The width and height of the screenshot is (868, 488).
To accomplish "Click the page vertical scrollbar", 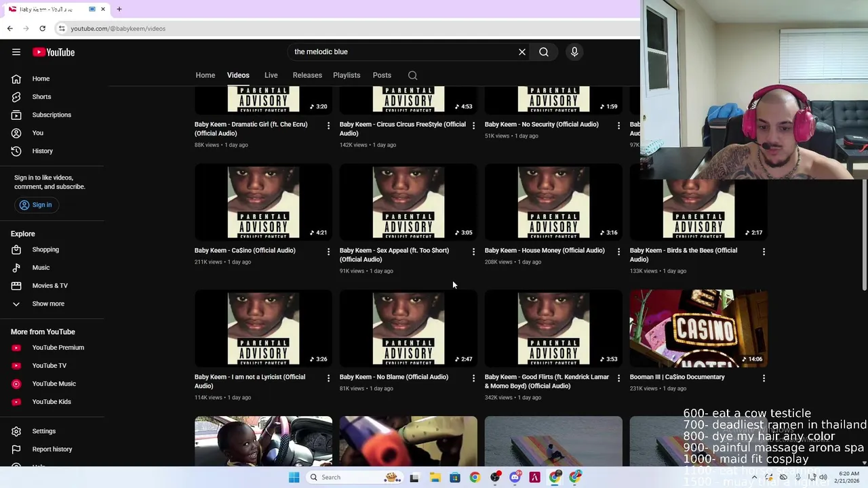I will click(864, 234).
